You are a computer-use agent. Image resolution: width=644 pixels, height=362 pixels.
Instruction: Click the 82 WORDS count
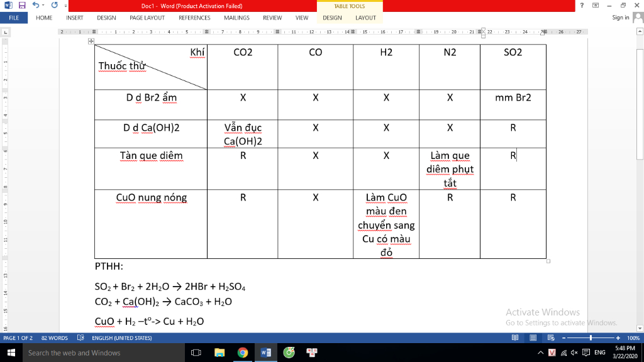[55, 337]
